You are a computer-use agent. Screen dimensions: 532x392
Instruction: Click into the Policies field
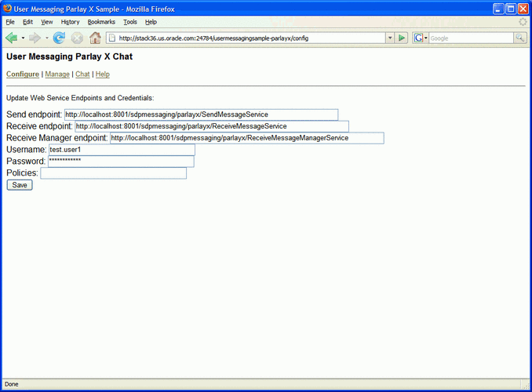pos(113,173)
